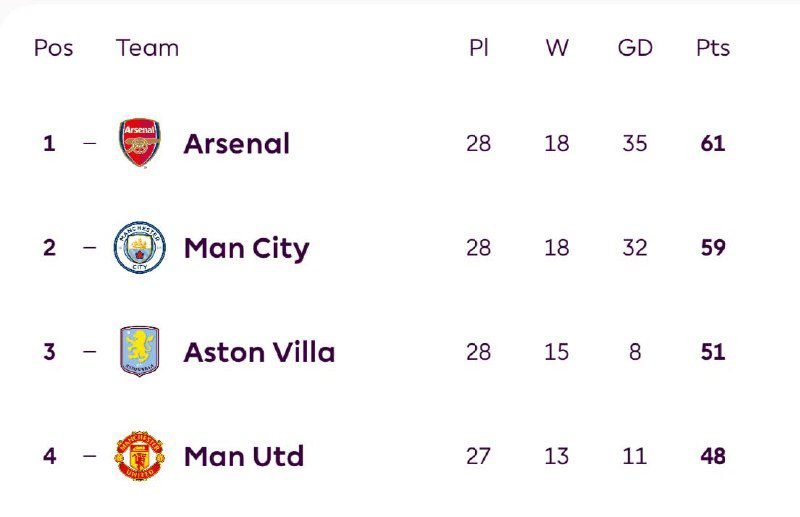
Task: Click the Arsenal club crest
Action: 139,143
